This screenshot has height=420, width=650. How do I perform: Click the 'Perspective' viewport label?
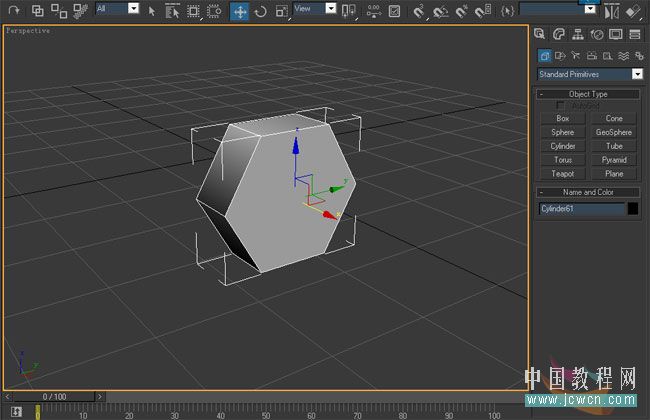pos(28,31)
